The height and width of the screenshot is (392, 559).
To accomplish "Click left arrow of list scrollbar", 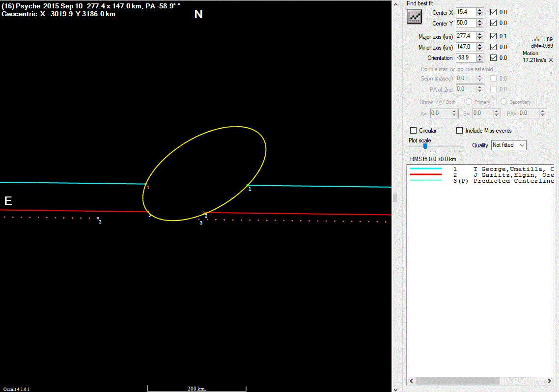I will pos(412,381).
